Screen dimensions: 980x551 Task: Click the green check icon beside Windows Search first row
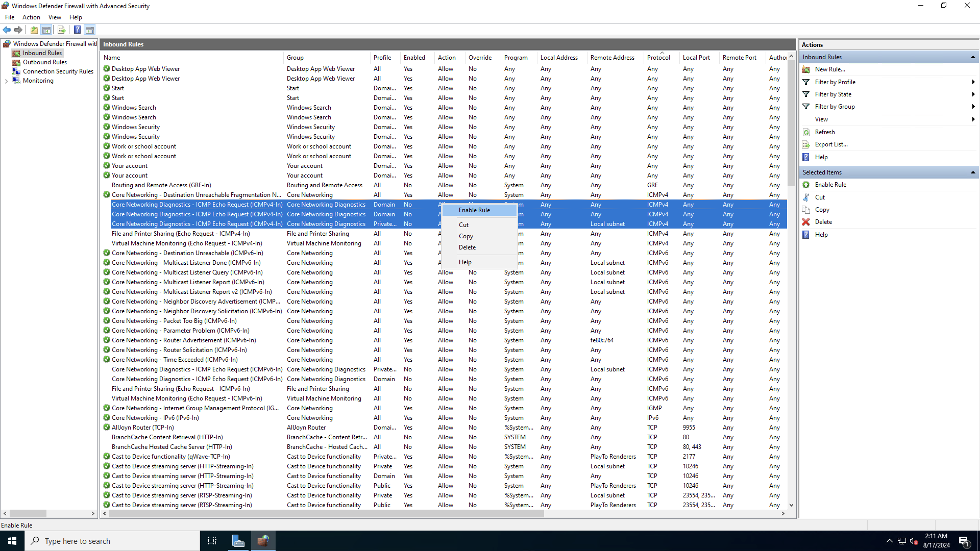[107, 108]
